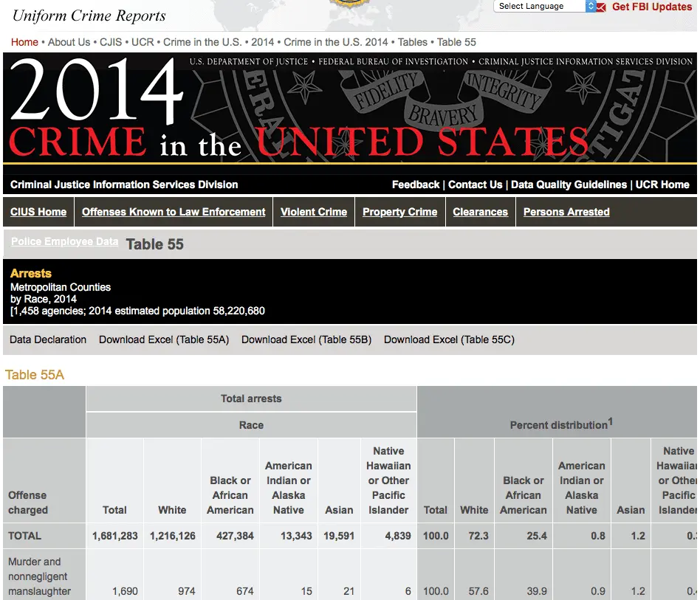700x600 pixels.
Task: Switch to the Property Crime tab
Action: tap(400, 212)
